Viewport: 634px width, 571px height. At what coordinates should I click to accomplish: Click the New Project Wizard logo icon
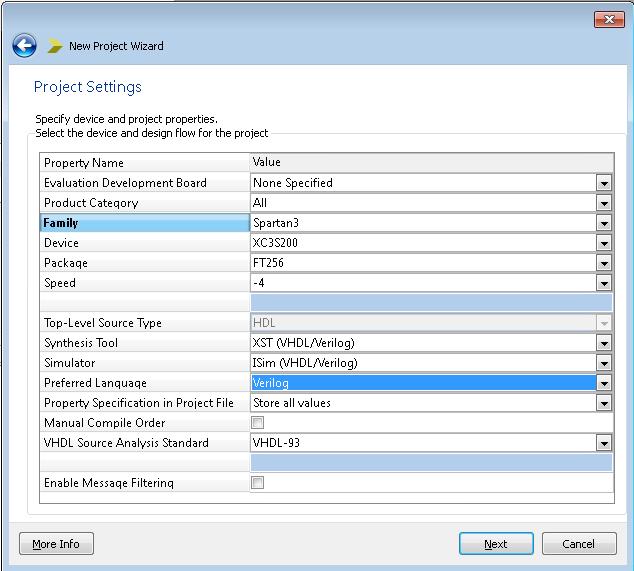click(55, 46)
